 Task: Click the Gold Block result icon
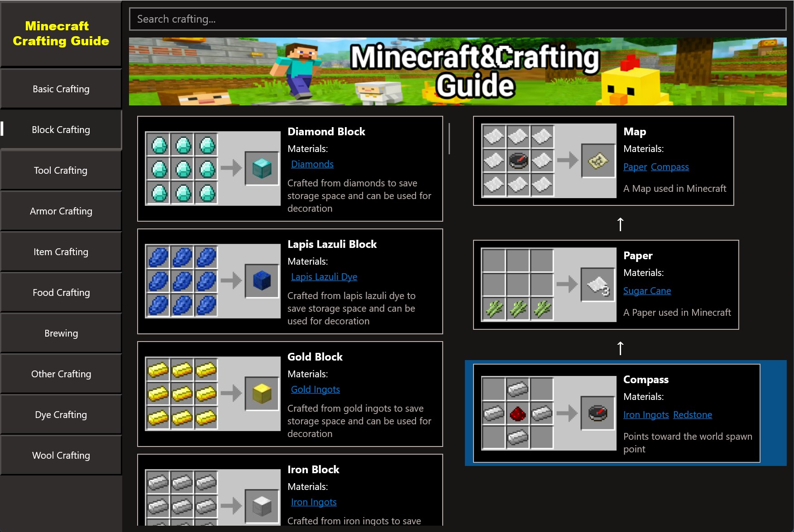coord(262,394)
